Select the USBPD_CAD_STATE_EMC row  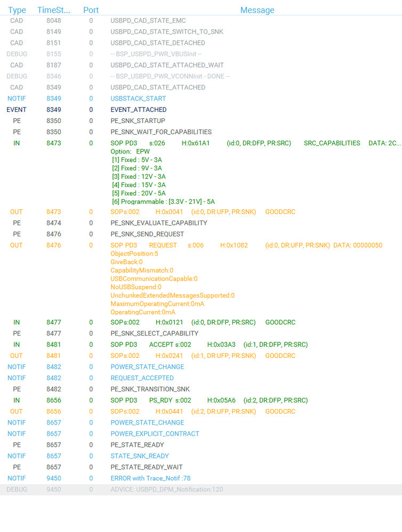pyautogui.click(x=201, y=21)
